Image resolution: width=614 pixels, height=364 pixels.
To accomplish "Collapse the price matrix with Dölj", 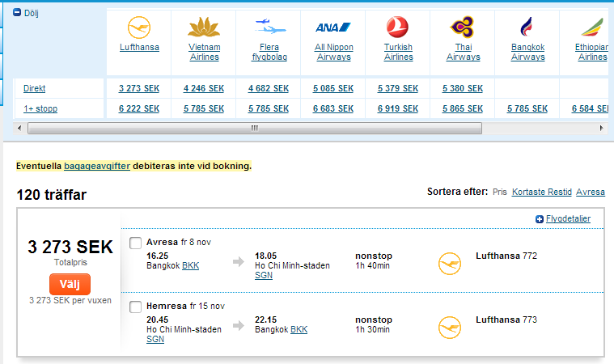I will (26, 13).
